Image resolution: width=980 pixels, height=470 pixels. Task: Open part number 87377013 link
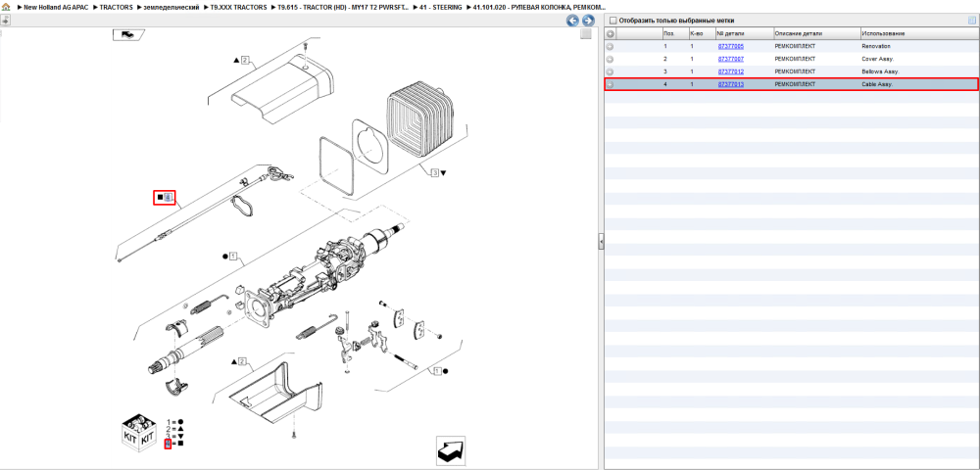(x=731, y=84)
